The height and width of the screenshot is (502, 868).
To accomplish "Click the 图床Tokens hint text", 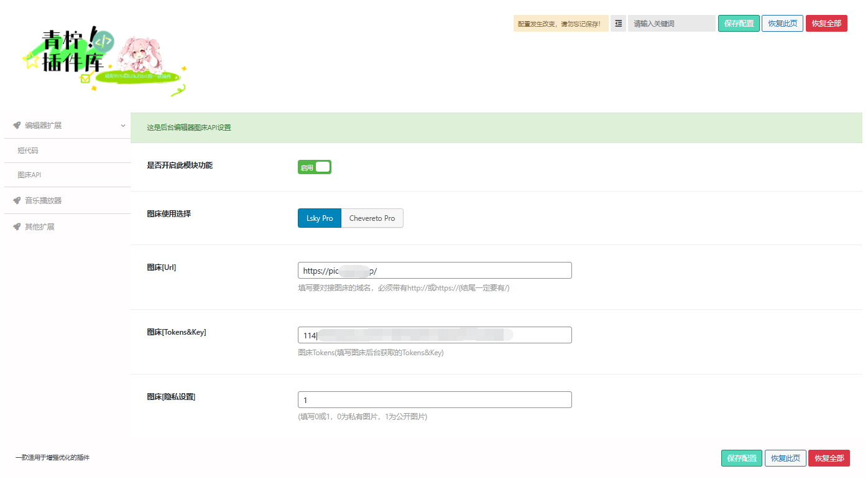I will coord(371,353).
